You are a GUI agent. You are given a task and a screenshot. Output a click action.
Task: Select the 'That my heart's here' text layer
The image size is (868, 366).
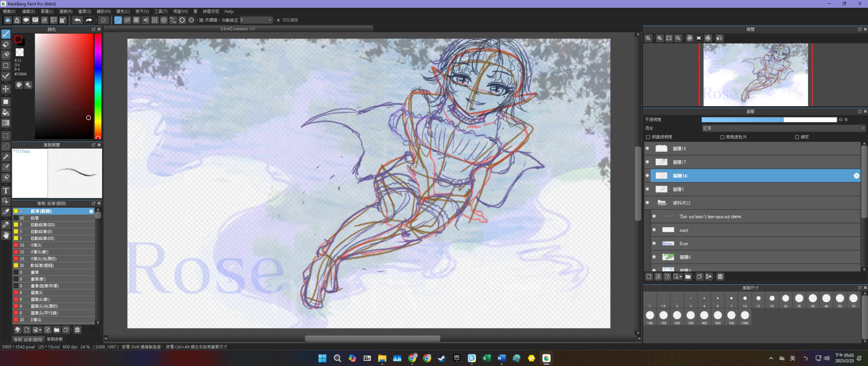tap(756, 216)
